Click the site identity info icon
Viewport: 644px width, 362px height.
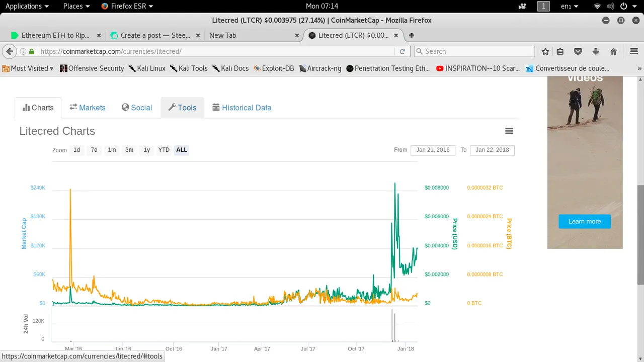tap(23, 51)
